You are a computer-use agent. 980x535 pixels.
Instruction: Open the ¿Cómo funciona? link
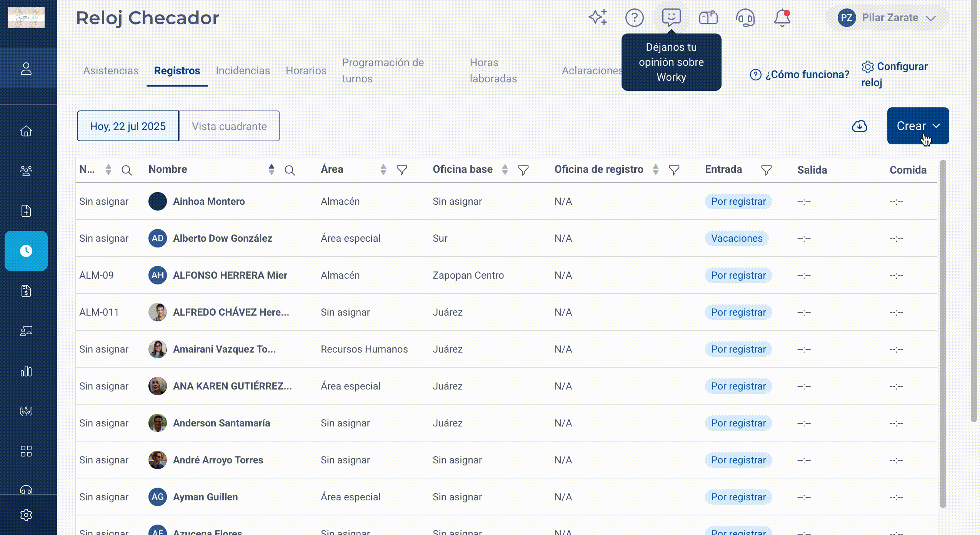pos(800,74)
